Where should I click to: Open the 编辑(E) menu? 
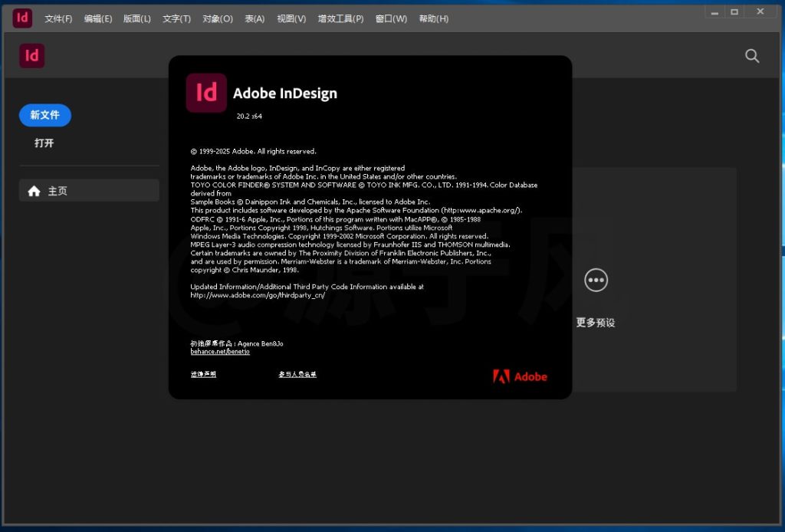pos(97,18)
